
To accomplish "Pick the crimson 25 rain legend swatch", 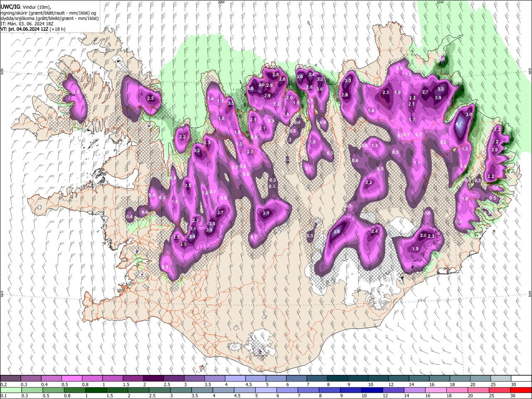I will coord(500,390).
